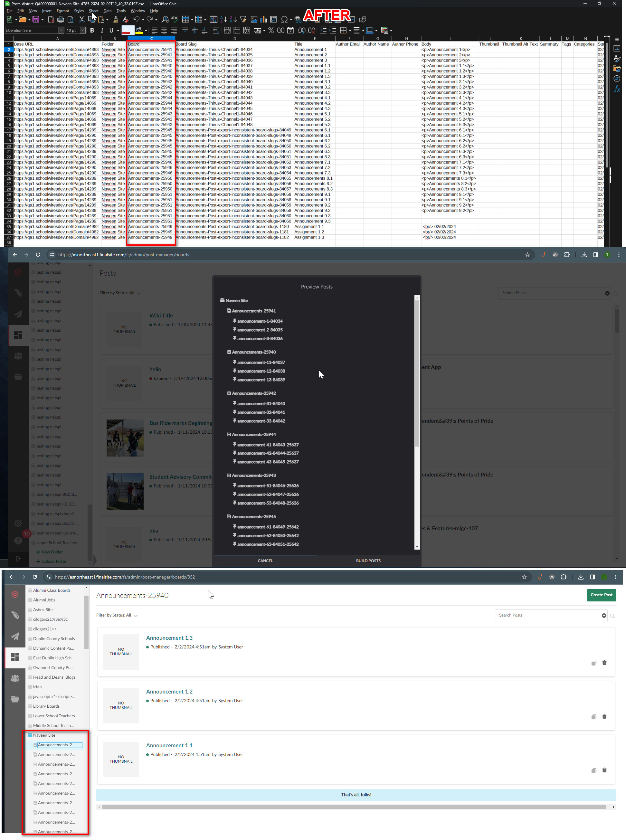Open the Announcement 1.1 post link
Viewport: 626px width, 840px height.
pyautogui.click(x=169, y=745)
